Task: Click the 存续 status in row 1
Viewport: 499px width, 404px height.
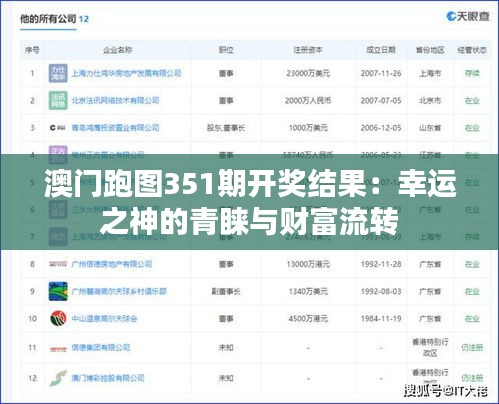Action: (472, 73)
